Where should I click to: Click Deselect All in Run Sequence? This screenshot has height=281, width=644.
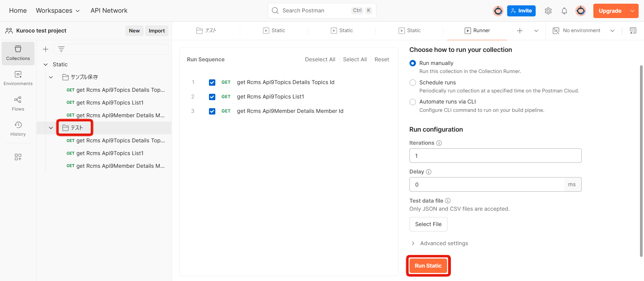[320, 59]
